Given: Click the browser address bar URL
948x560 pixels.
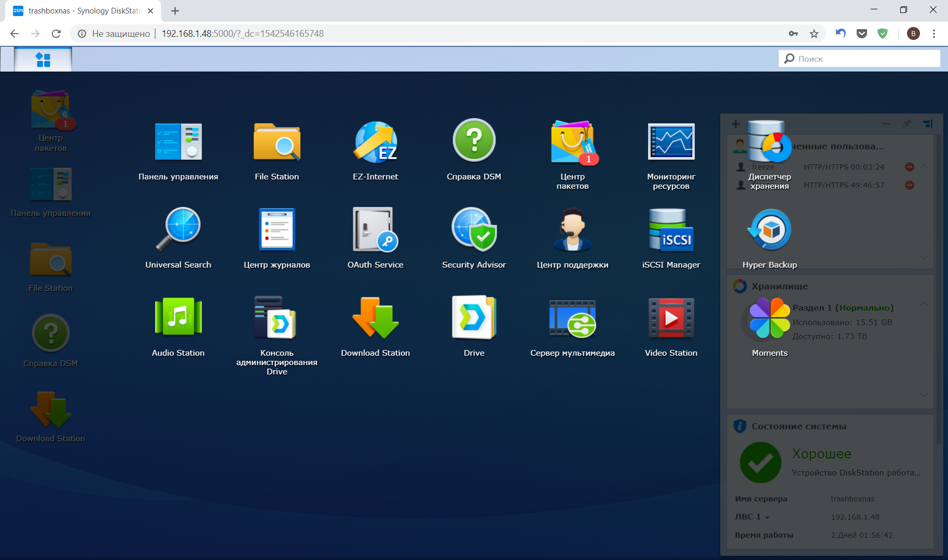Looking at the screenshot, I should (242, 34).
